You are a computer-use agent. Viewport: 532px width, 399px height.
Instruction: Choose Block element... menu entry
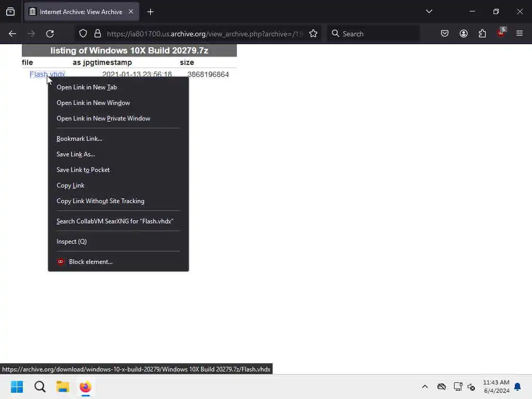(x=118, y=262)
